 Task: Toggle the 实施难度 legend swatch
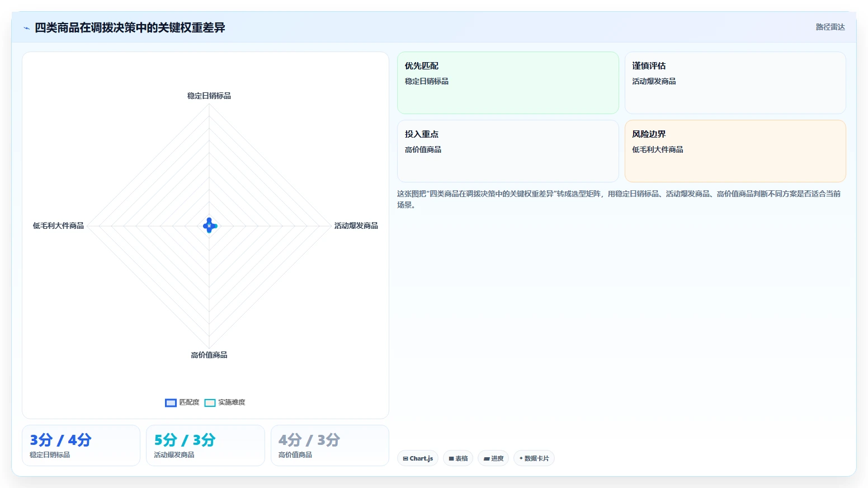210,403
